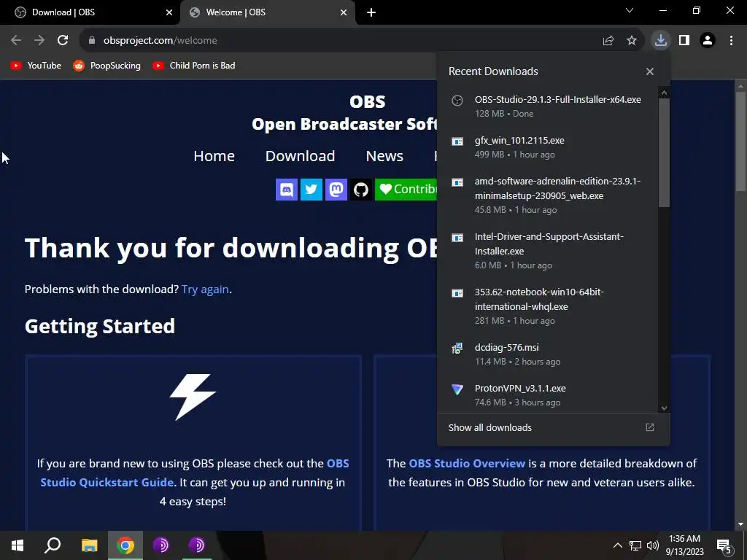Close the Recent Downloads popup

pyautogui.click(x=650, y=71)
